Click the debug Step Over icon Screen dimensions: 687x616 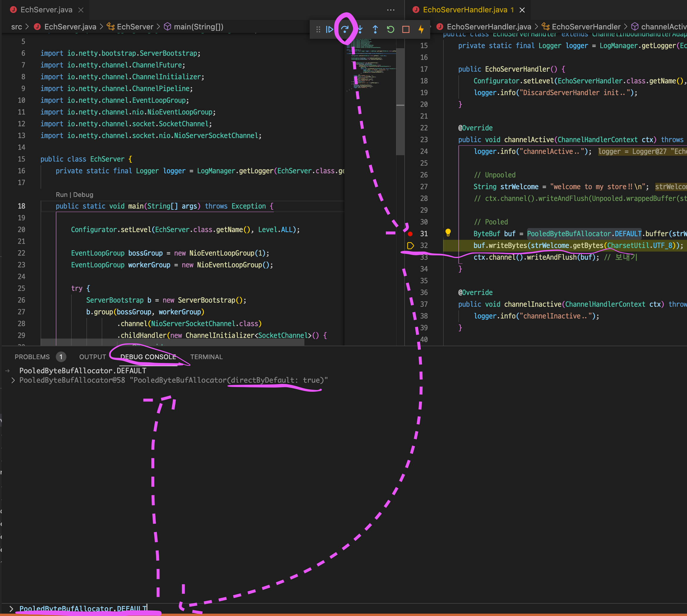point(345,29)
